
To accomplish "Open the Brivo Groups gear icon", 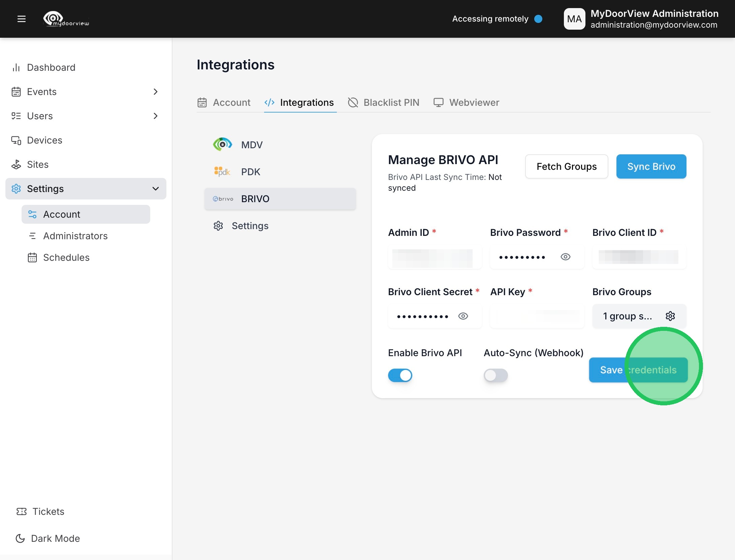I will pyautogui.click(x=670, y=316).
